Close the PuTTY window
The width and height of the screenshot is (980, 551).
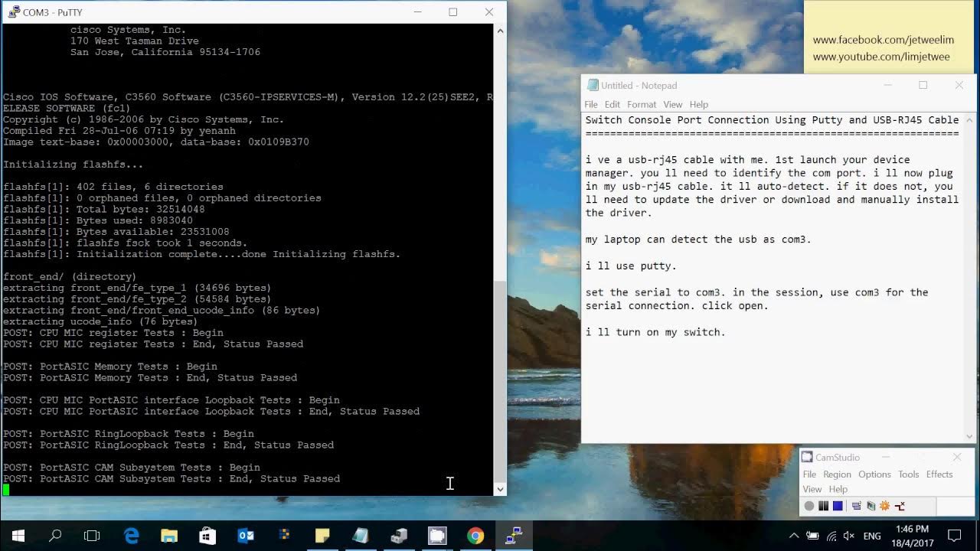coord(489,12)
